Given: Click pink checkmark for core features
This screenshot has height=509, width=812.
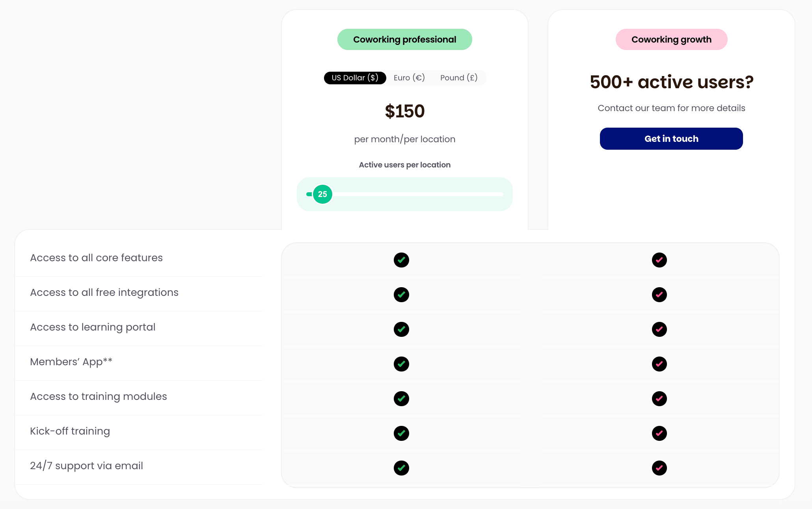Looking at the screenshot, I should (659, 260).
